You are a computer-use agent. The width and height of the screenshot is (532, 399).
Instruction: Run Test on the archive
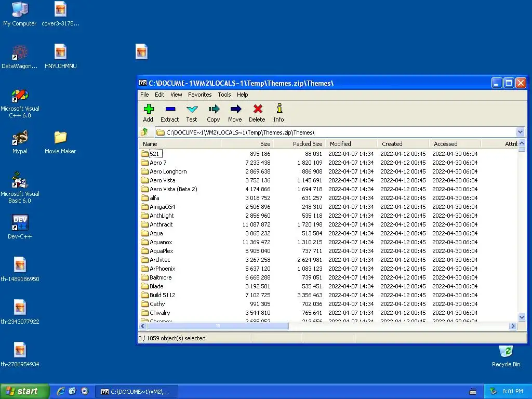(x=192, y=113)
